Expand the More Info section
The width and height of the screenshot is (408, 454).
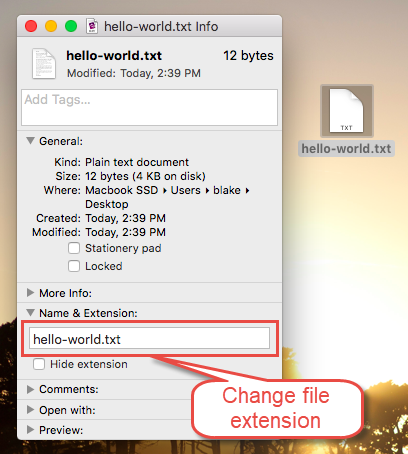pos(30,293)
